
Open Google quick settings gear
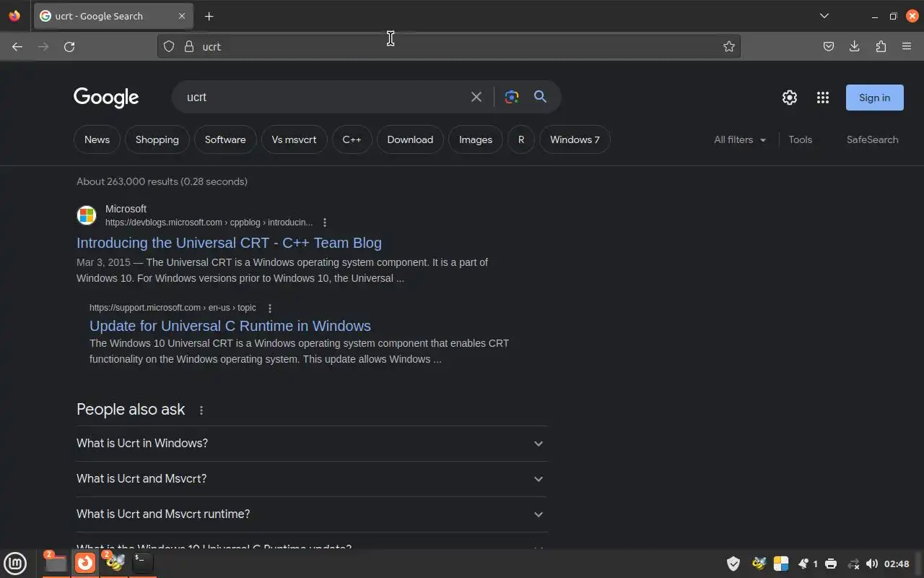click(790, 98)
